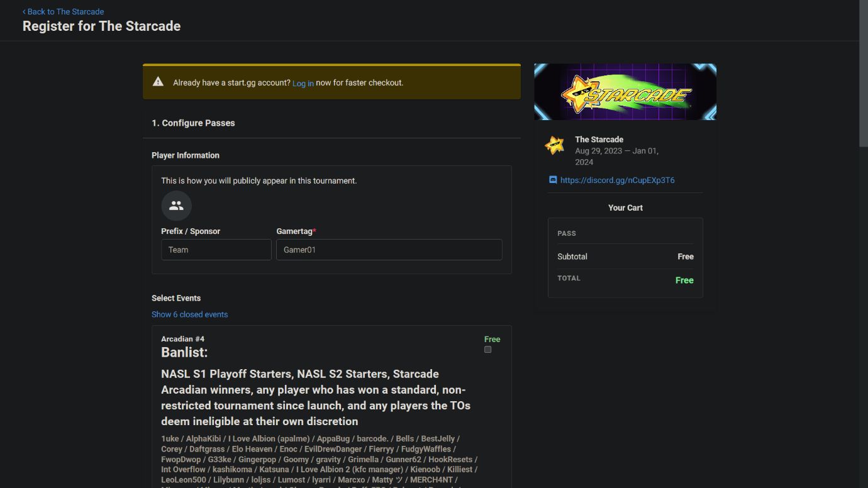Viewport: 868px width, 488px height.
Task: Click The Starcade tournament name
Action: [x=599, y=140]
